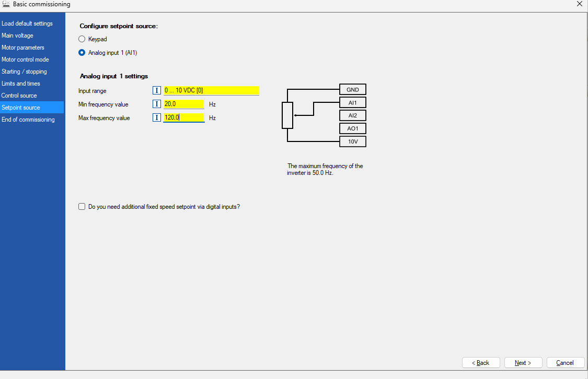Click the AI2 terminal in the diagram
The height and width of the screenshot is (379, 588).
(352, 115)
